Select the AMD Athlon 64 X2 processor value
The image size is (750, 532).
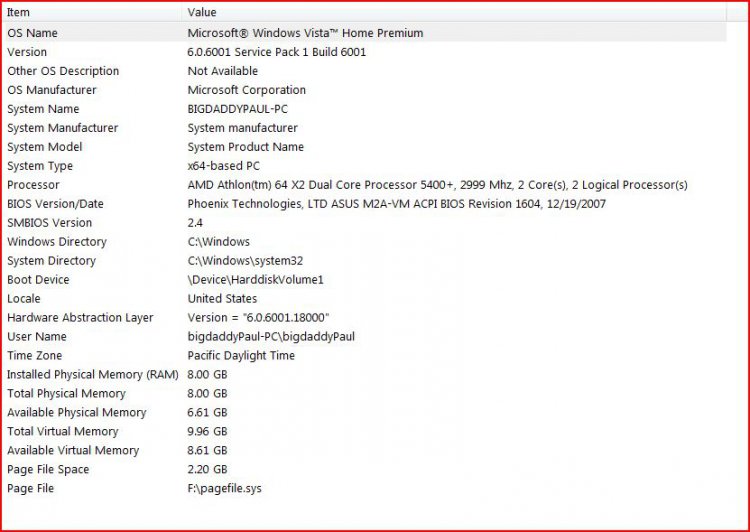click(437, 185)
